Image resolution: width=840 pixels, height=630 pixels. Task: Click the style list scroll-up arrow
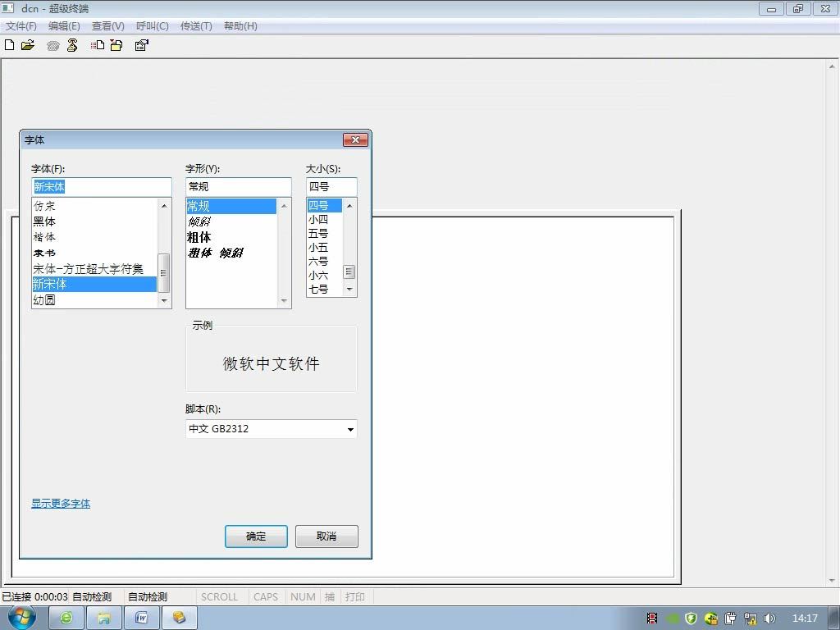(x=284, y=206)
